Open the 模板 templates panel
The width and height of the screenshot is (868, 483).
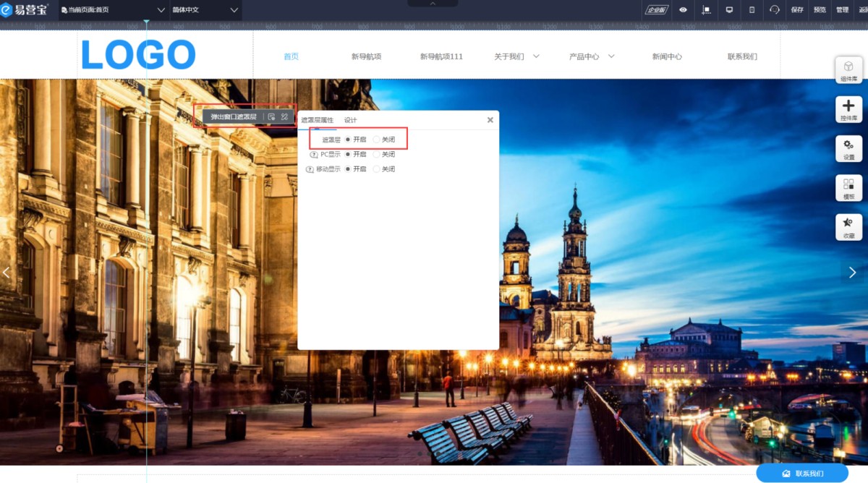point(848,188)
